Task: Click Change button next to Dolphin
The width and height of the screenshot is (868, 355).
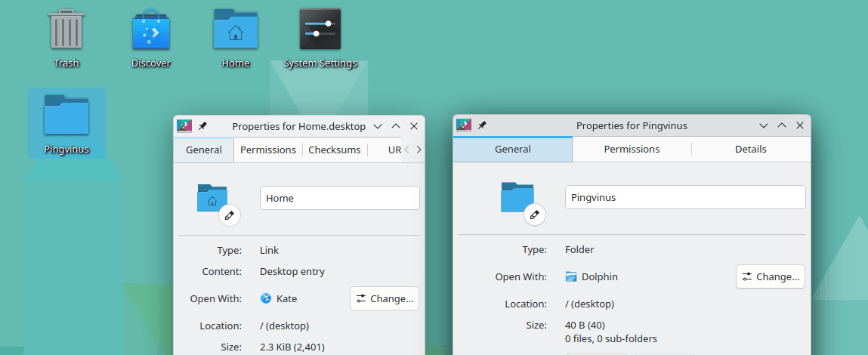Action: pyautogui.click(x=771, y=276)
